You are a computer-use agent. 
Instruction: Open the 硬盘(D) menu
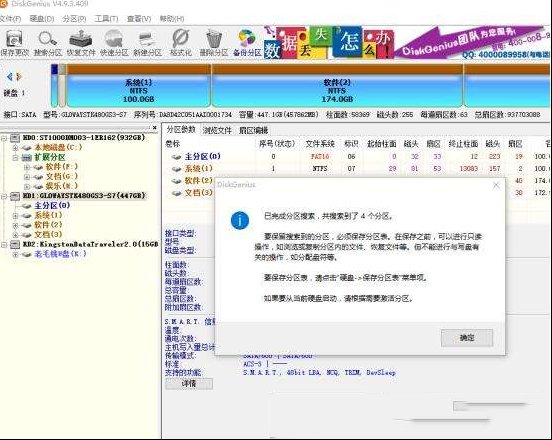pos(42,19)
